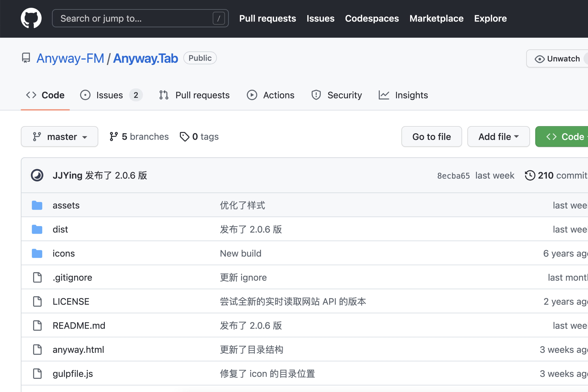Click the Issues circle icon in repo tabs

click(x=85, y=95)
